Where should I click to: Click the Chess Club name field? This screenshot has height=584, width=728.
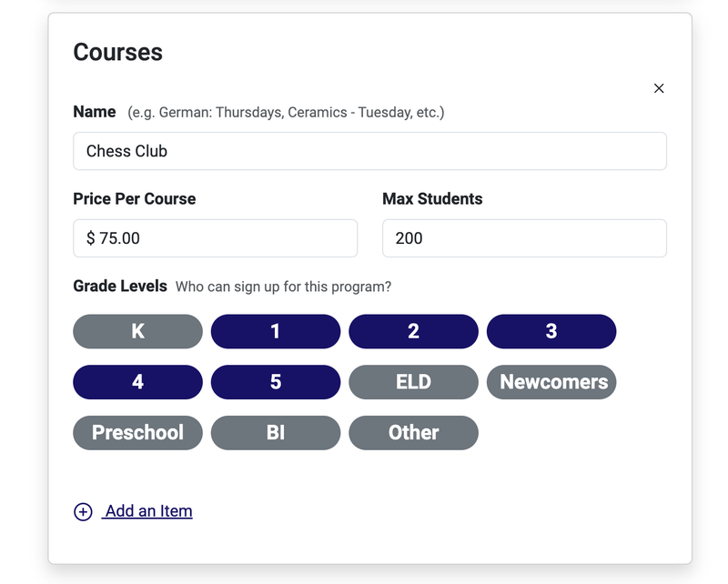pyautogui.click(x=369, y=151)
